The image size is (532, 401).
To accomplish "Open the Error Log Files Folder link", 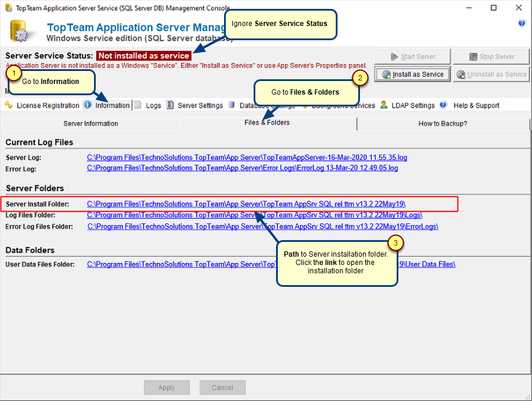I will coord(262,227).
